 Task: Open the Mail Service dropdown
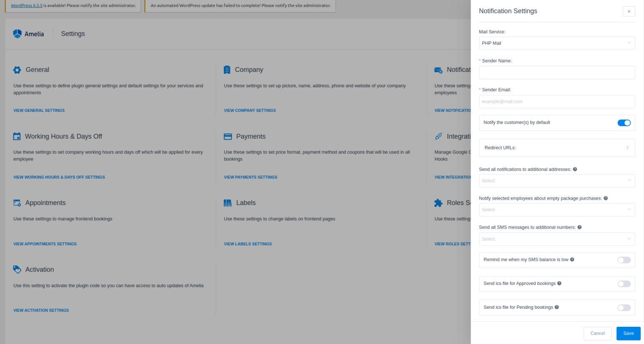(557, 43)
